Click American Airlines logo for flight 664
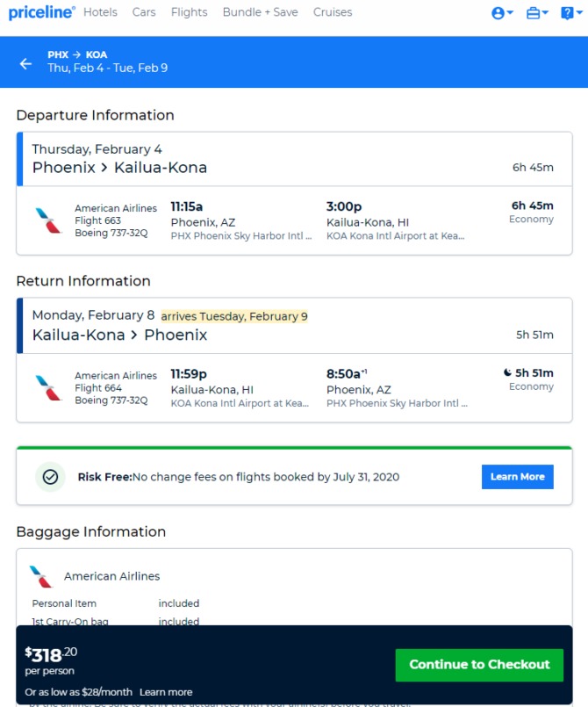Viewport: 588px width, 707px height. coord(48,388)
